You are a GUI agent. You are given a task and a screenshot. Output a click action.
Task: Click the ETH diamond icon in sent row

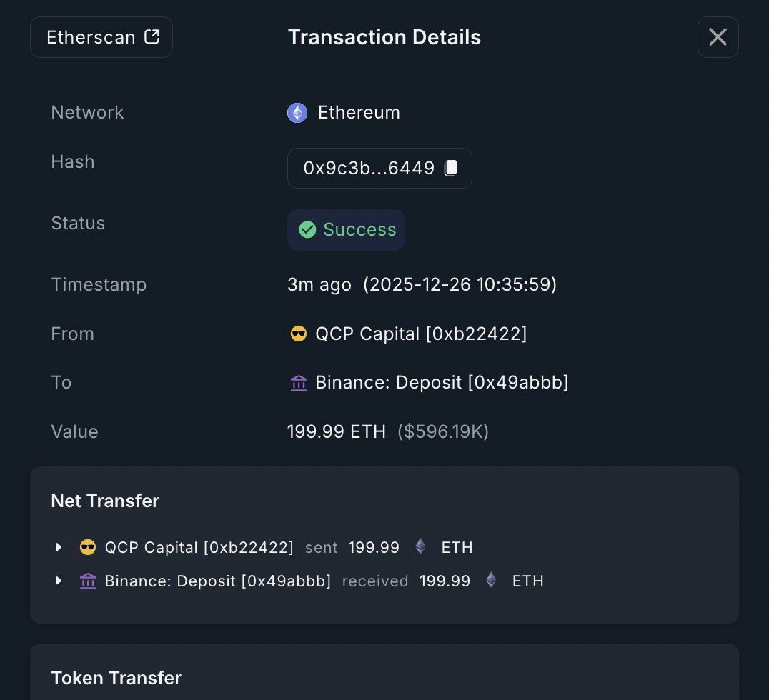(x=420, y=546)
